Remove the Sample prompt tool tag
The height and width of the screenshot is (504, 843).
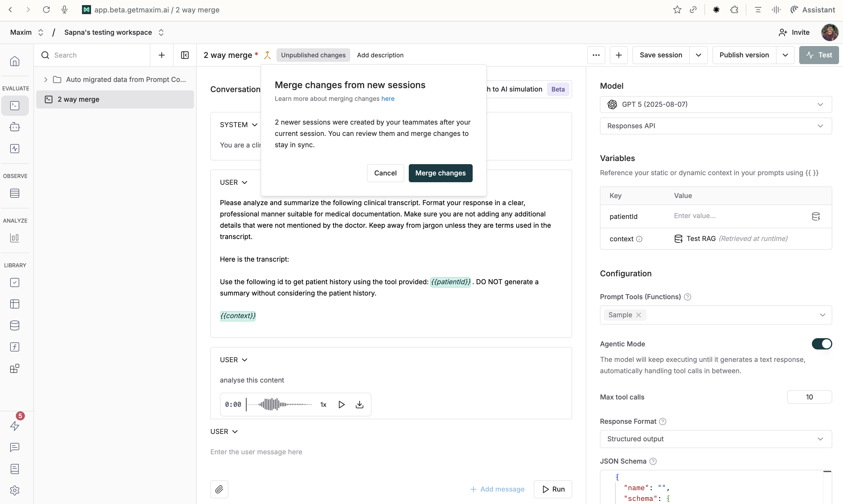click(639, 315)
